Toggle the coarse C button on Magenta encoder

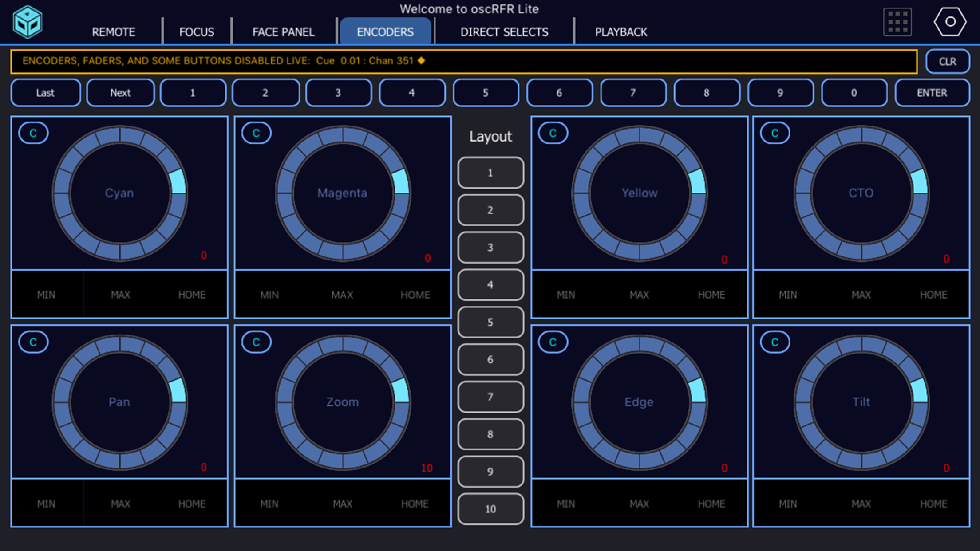point(256,133)
